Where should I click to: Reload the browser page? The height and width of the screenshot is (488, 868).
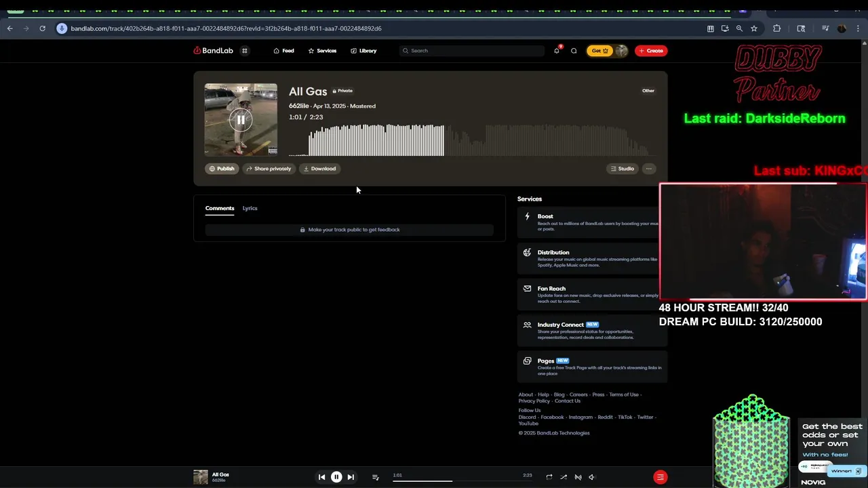tap(42, 28)
